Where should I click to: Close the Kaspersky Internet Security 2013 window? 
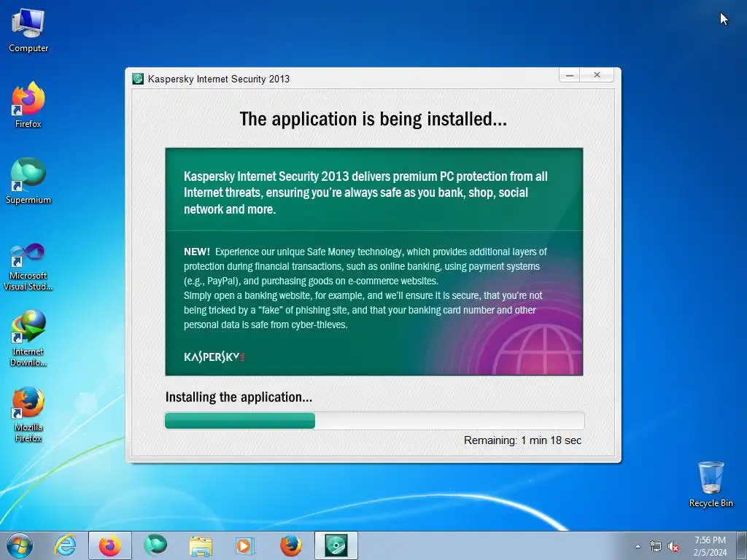tap(597, 75)
